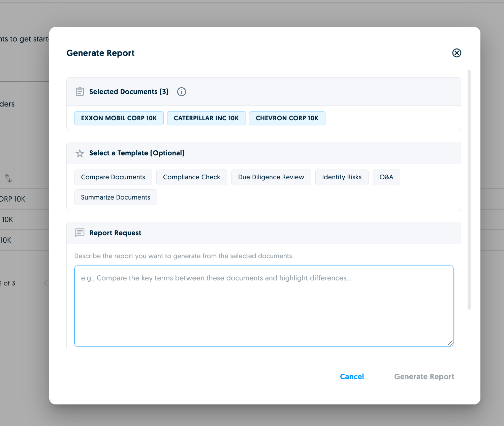The width and height of the screenshot is (504, 426).
Task: Choose the Compliance Check template
Action: 192,177
